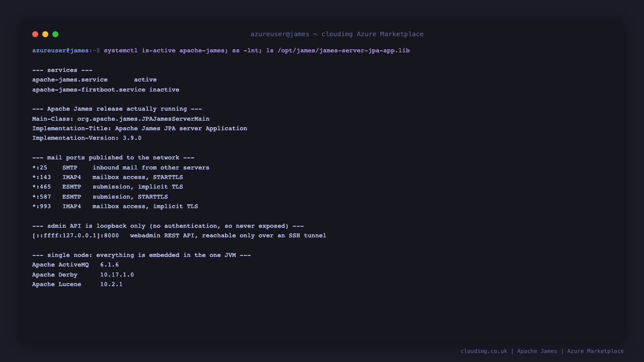Select the '*:587 ESMTP' port row
Image resolution: width=644 pixels, height=362 pixels.
(x=100, y=197)
